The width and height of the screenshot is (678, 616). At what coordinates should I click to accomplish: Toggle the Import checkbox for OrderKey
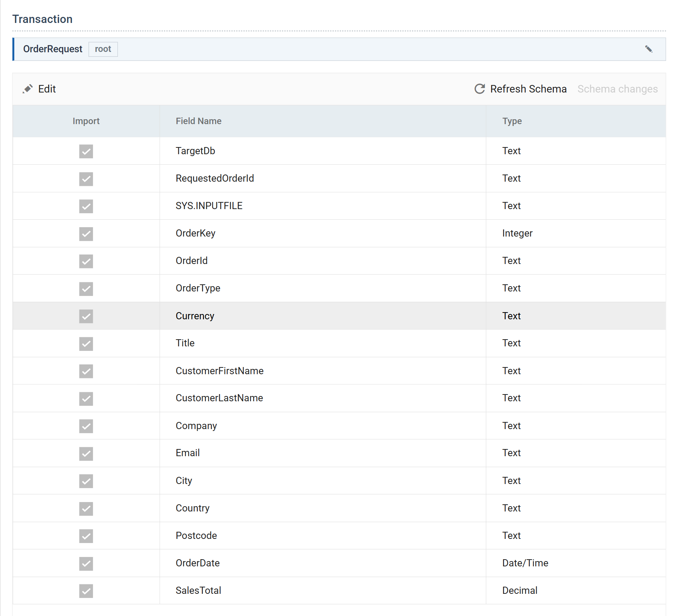pyautogui.click(x=86, y=234)
